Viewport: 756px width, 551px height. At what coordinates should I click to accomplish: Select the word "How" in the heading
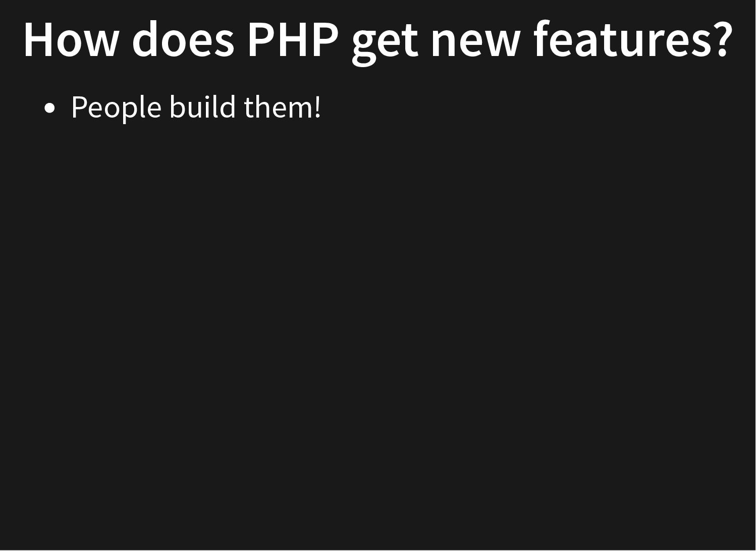click(x=70, y=39)
